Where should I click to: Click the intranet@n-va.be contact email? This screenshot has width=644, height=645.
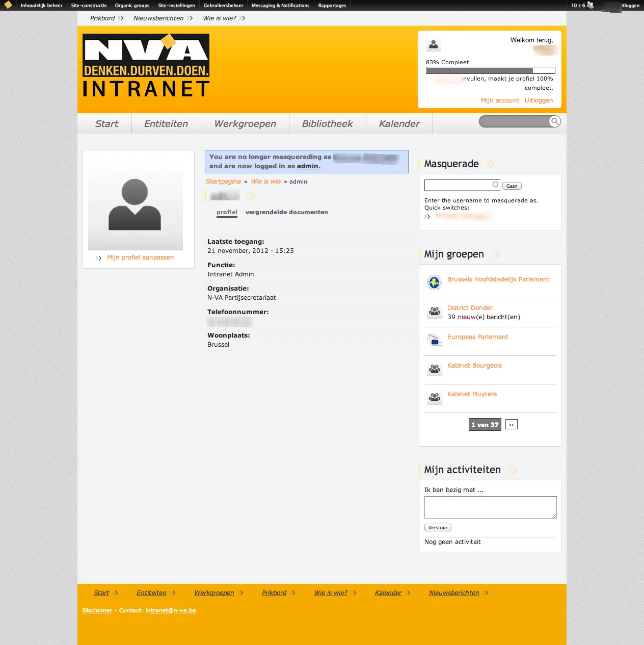(171, 610)
